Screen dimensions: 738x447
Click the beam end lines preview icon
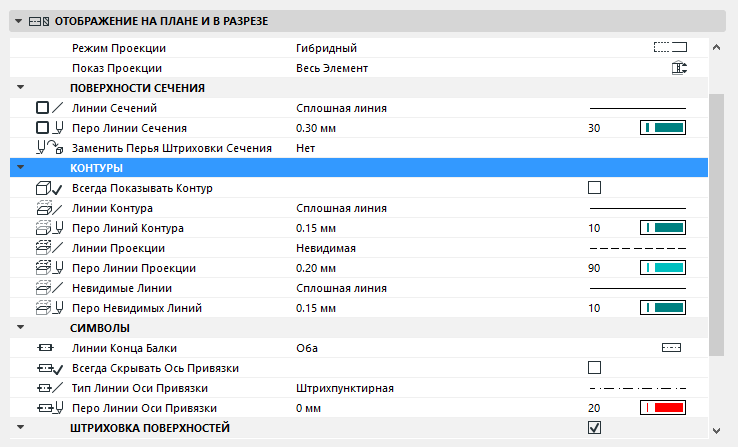pos(671,348)
